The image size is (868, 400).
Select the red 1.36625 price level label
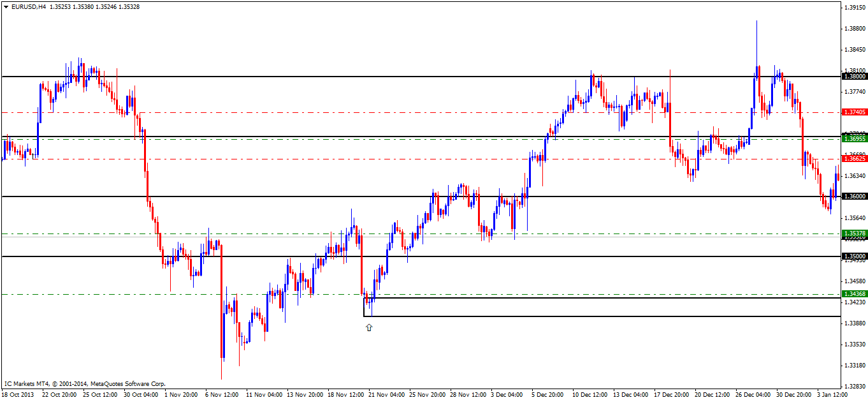pos(855,159)
